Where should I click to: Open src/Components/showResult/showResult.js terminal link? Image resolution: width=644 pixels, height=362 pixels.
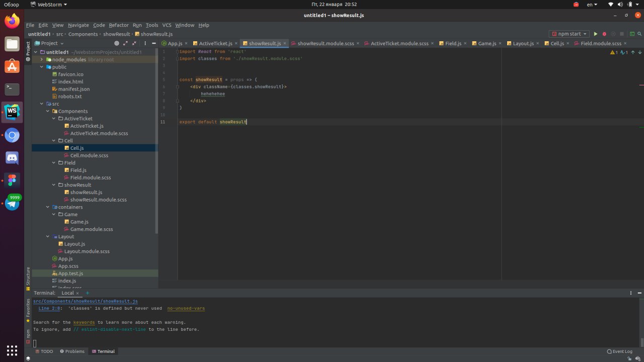point(86,301)
